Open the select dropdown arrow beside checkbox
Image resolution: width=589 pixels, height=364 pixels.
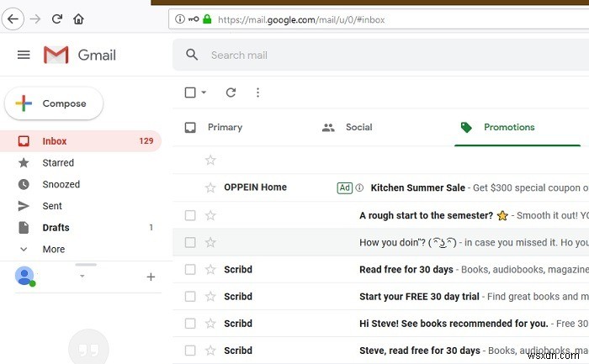(204, 92)
